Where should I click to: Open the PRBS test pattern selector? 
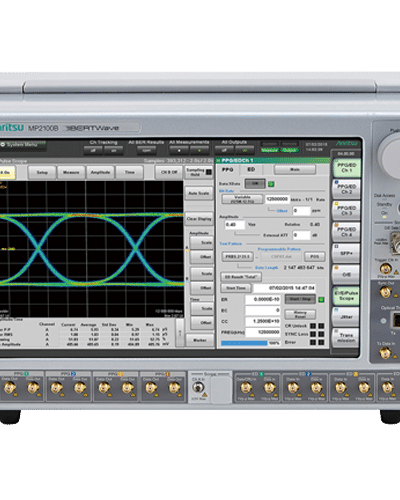coord(238,257)
